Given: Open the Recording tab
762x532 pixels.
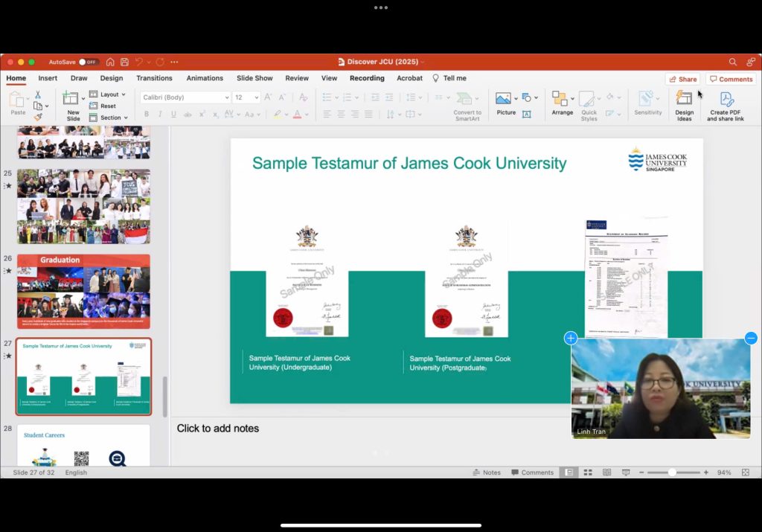Looking at the screenshot, I should [x=367, y=78].
